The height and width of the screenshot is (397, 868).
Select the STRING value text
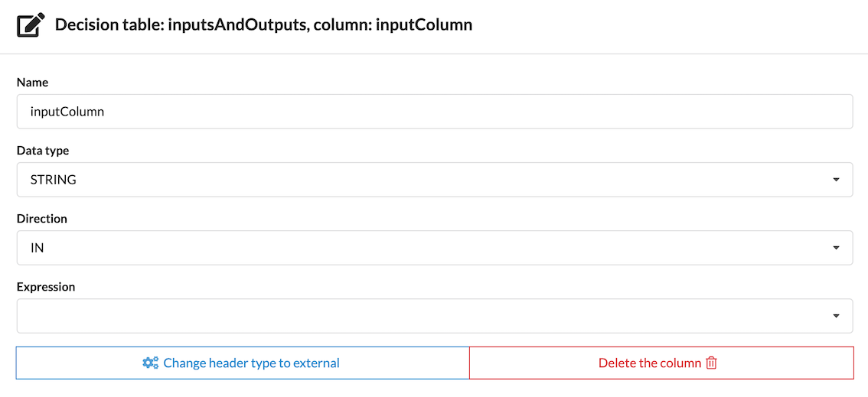pyautogui.click(x=54, y=180)
